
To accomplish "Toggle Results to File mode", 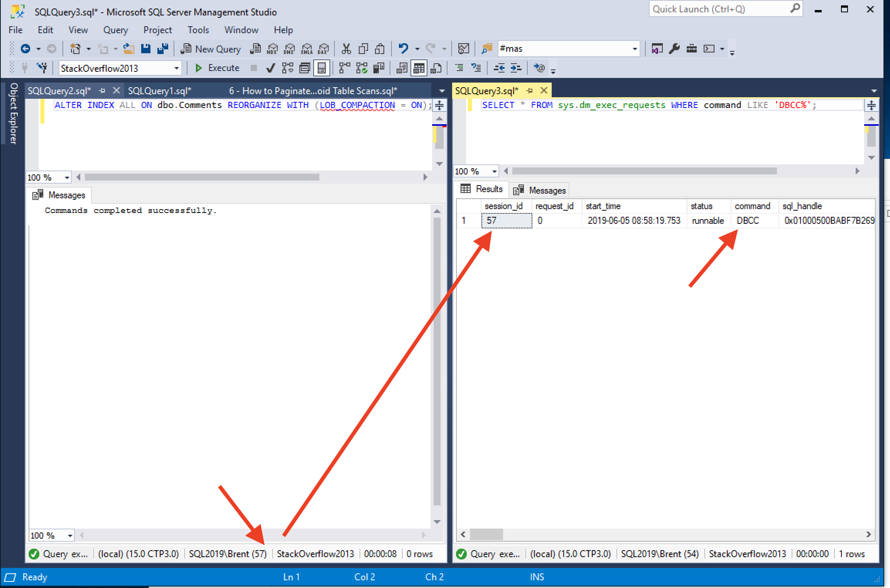I will pos(436,68).
